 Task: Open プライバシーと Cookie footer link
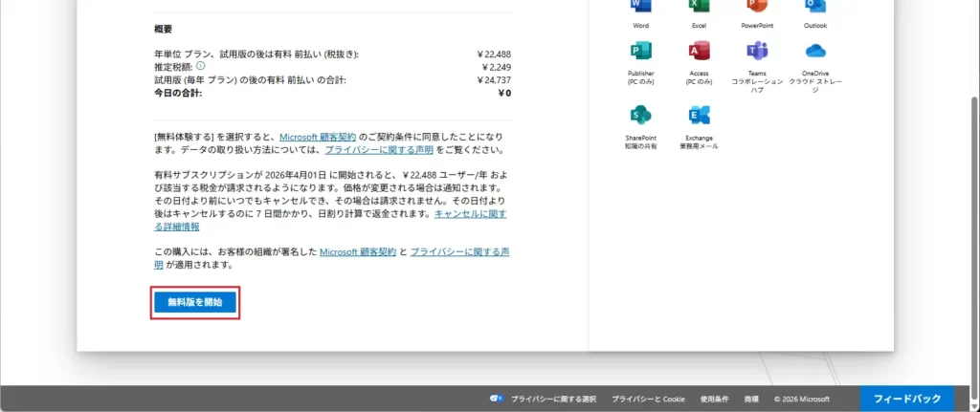pyautogui.click(x=648, y=399)
